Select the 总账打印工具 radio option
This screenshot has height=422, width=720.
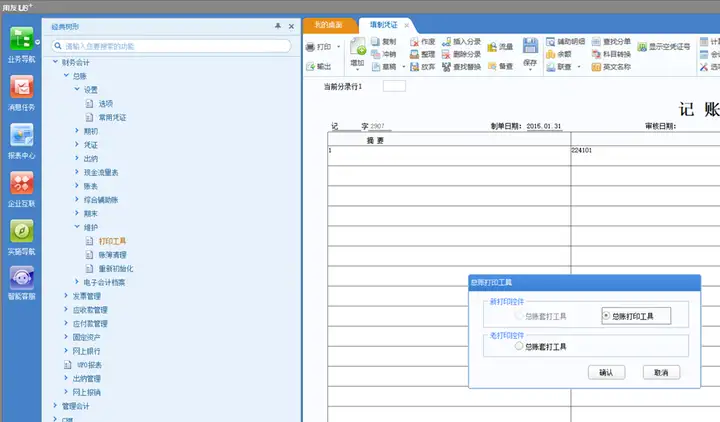[x=606, y=316]
